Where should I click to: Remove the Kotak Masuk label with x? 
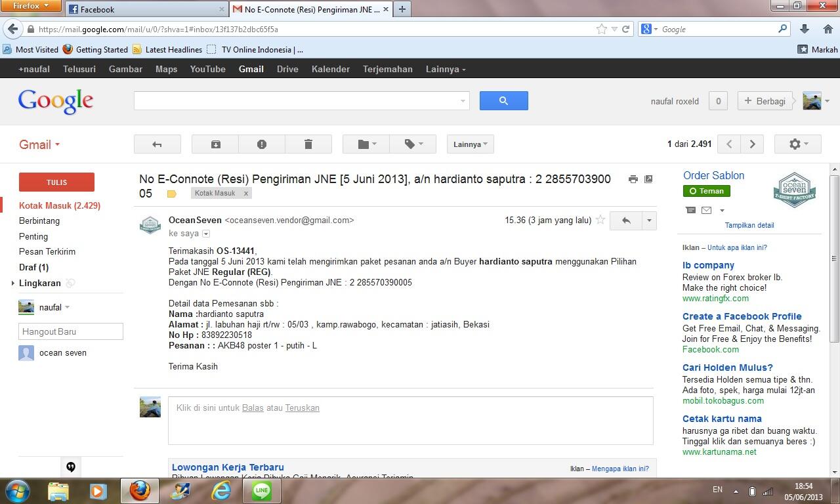246,194
